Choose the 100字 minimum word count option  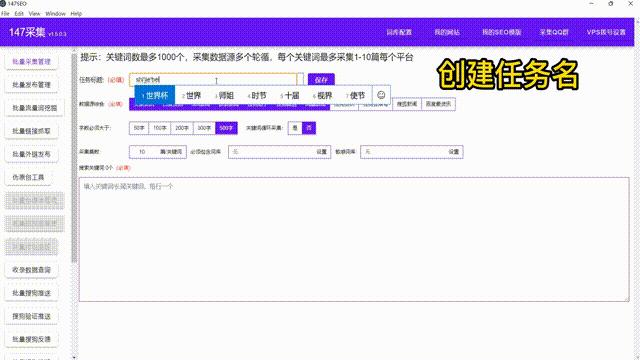[160, 128]
